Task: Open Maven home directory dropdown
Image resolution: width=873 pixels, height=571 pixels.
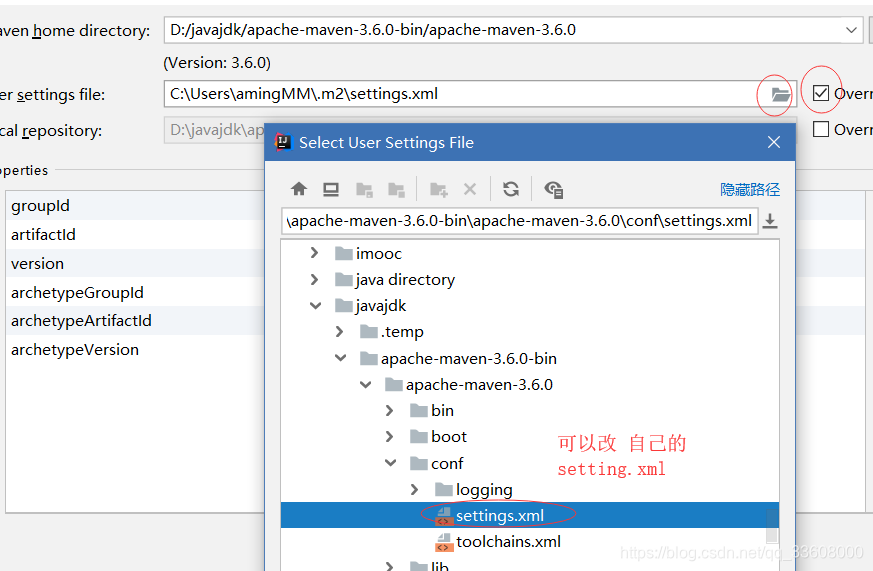Action: tap(851, 30)
